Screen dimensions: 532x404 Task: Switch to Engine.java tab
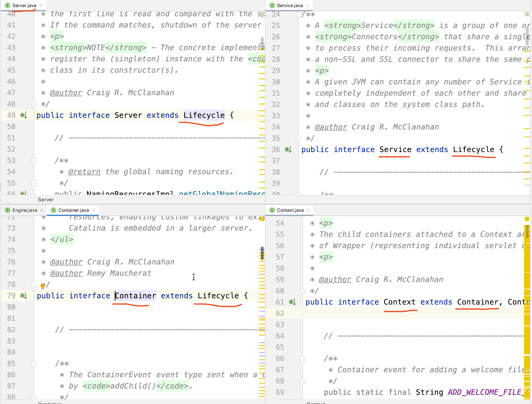coord(24,210)
